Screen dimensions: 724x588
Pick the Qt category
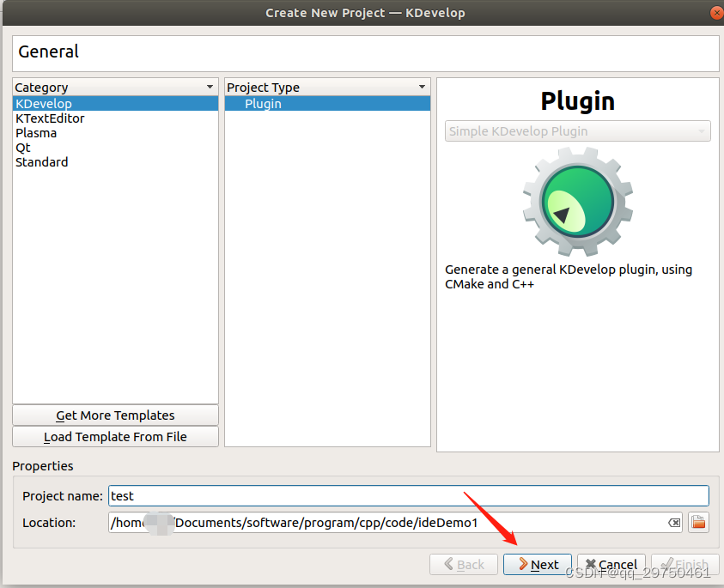[x=115, y=148]
